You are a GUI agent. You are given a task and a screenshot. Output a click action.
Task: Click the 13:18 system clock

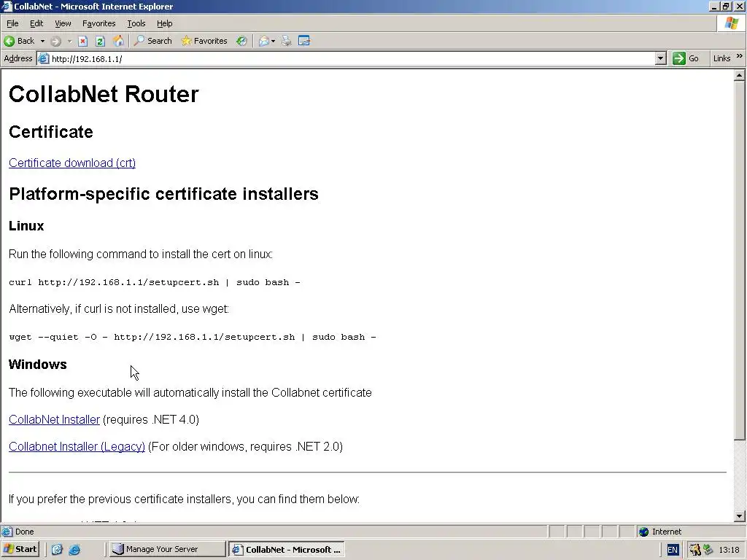tap(729, 550)
